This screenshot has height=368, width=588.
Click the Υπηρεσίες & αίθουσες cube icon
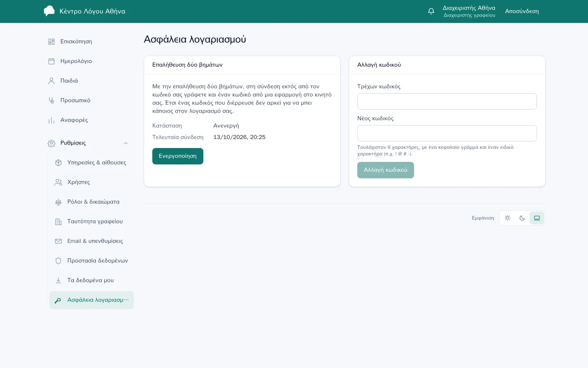coord(58,163)
